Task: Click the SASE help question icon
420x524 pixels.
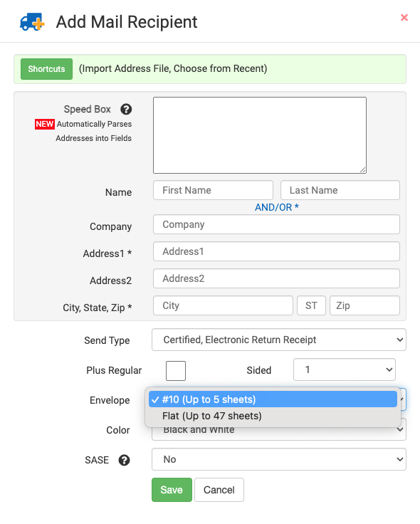Action: click(x=124, y=460)
